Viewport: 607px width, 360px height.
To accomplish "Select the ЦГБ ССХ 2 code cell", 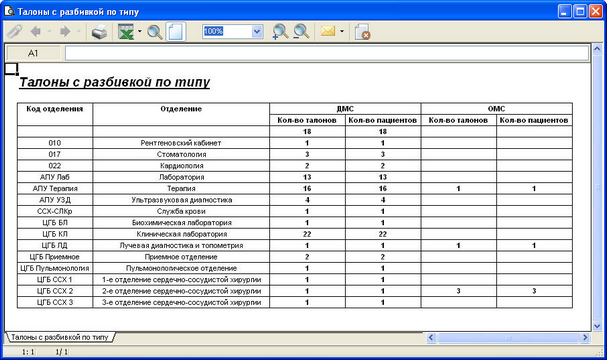I will [55, 291].
